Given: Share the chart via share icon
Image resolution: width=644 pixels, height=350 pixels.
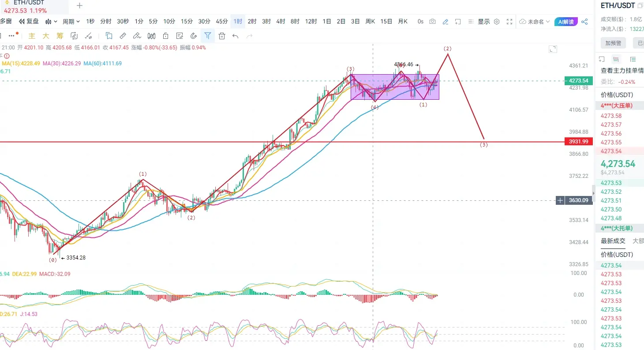Looking at the screenshot, I should point(584,22).
